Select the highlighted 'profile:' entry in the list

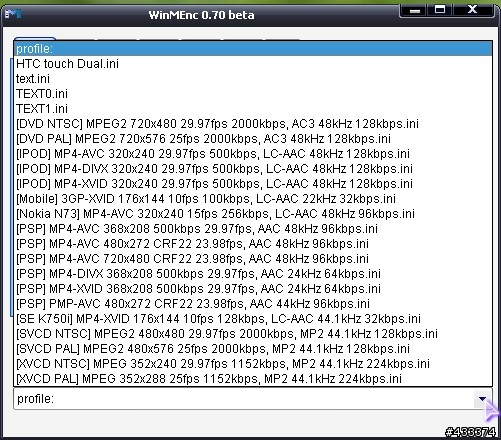tap(253, 49)
